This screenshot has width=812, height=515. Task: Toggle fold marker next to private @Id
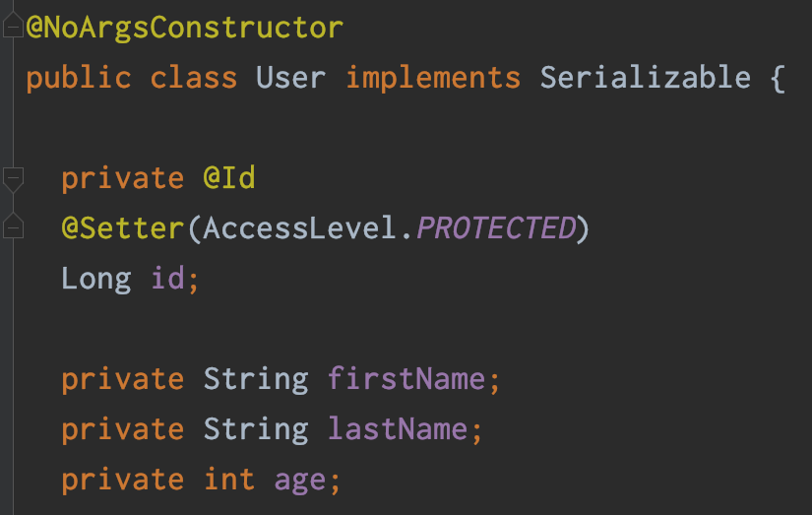pos(13,179)
